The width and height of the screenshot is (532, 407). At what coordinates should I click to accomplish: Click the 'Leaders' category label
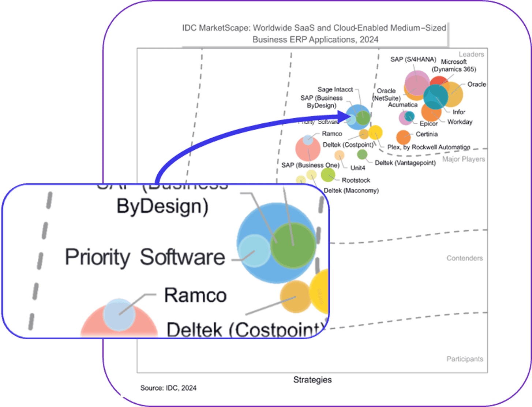tap(471, 54)
